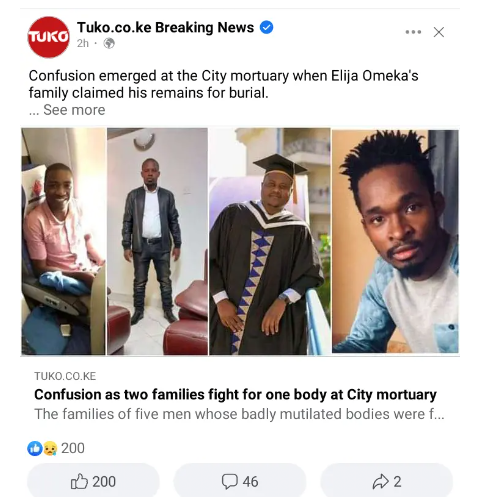Expand the post text with See more
This screenshot has width=480, height=497.
(x=74, y=110)
